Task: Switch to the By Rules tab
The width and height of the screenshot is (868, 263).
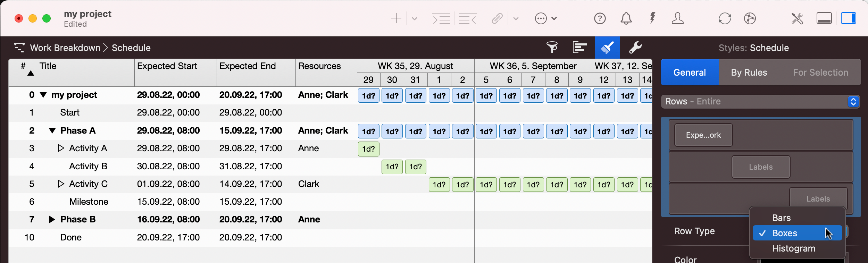Action: coord(749,73)
